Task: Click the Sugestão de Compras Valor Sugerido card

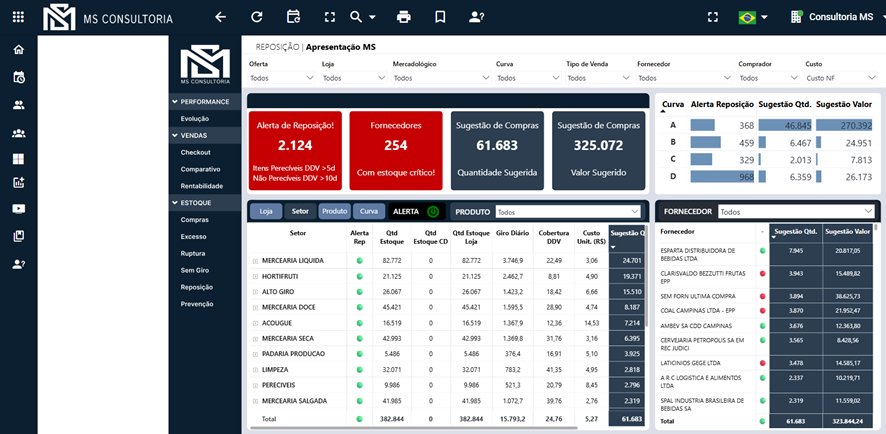Action: pyautogui.click(x=599, y=150)
